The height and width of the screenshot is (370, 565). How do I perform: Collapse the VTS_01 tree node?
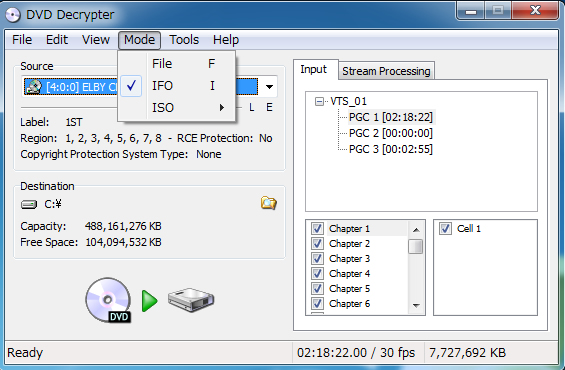319,102
